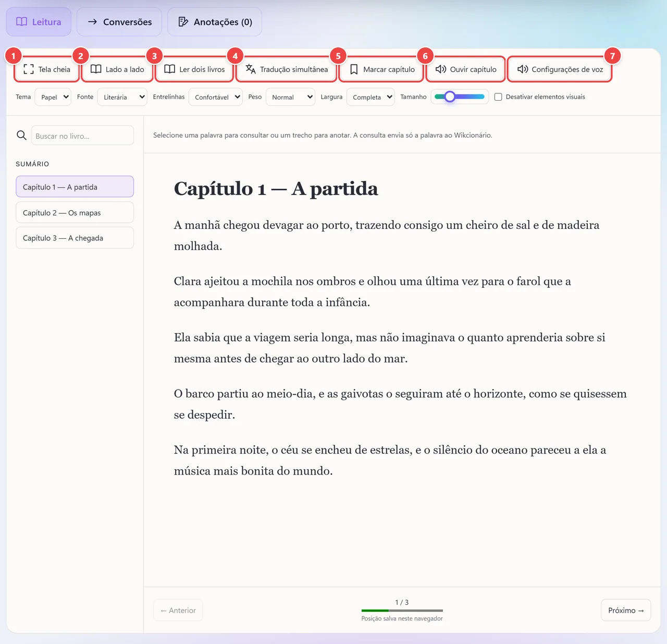Adjust the Tamanho font size slider
The width and height of the screenshot is (667, 644).
(x=460, y=96)
